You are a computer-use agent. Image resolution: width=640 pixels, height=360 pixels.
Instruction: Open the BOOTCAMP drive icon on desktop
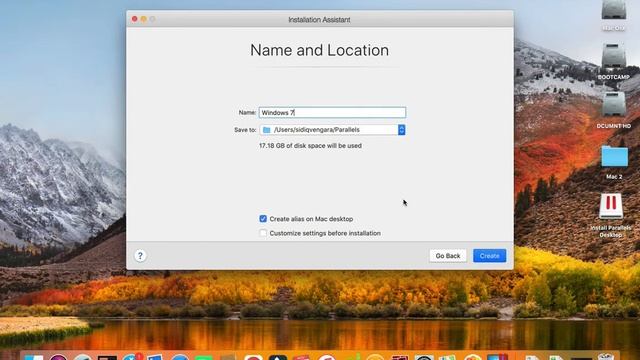click(613, 57)
